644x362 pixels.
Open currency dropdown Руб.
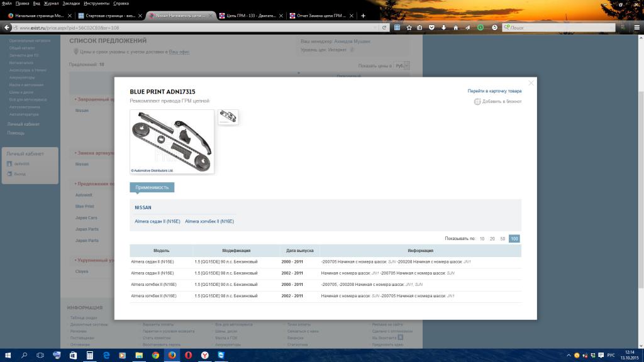click(x=401, y=65)
